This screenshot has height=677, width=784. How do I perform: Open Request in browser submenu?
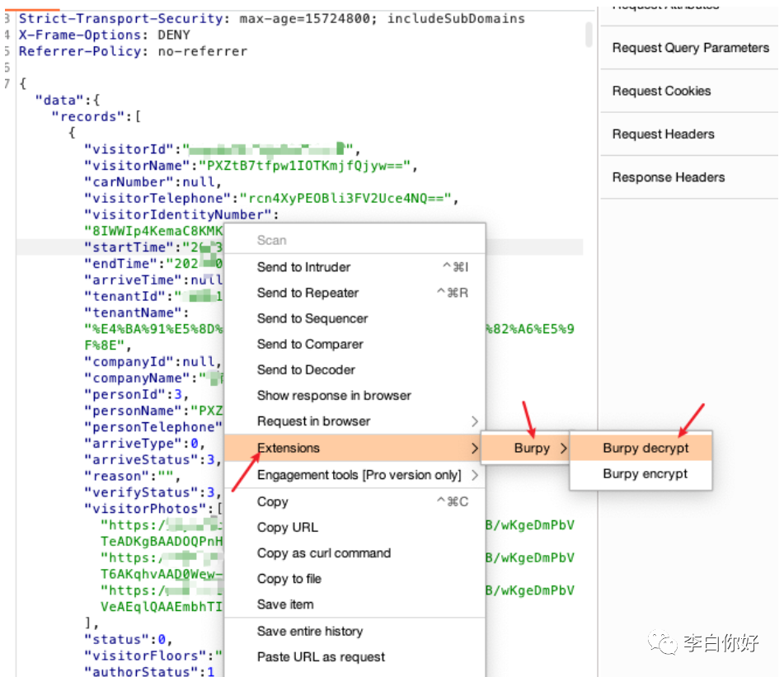click(354, 421)
